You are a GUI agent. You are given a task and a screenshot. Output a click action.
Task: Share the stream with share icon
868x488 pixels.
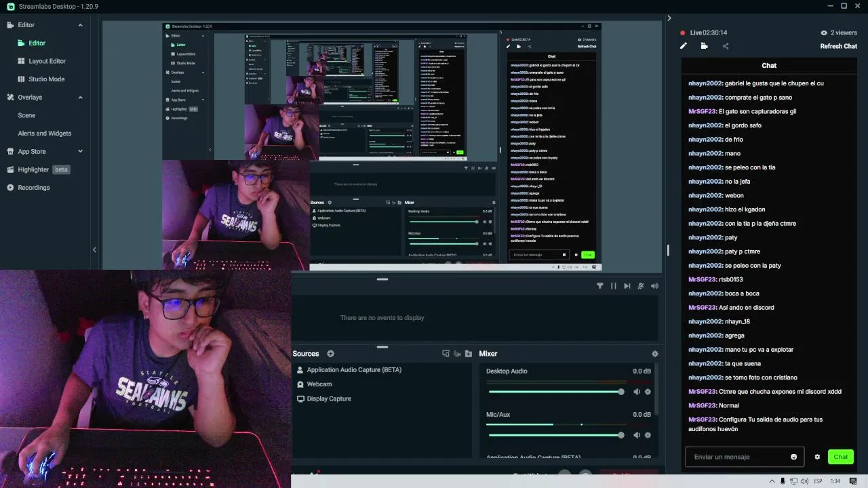[726, 46]
